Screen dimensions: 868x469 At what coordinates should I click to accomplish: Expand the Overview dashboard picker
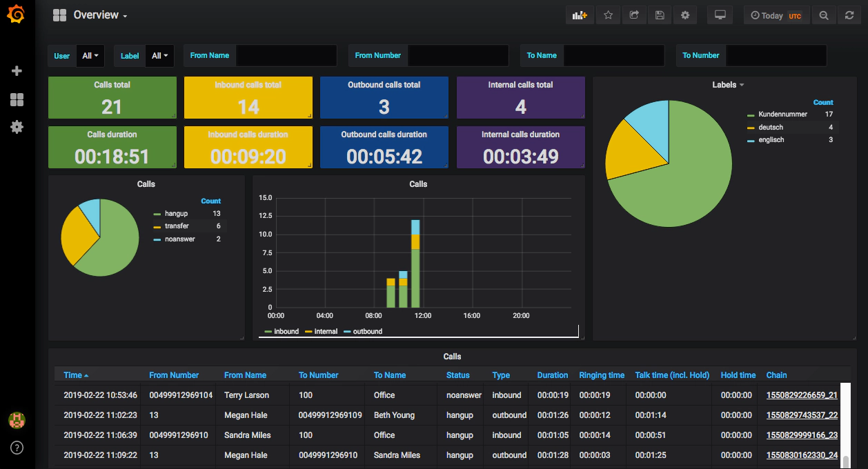[99, 15]
